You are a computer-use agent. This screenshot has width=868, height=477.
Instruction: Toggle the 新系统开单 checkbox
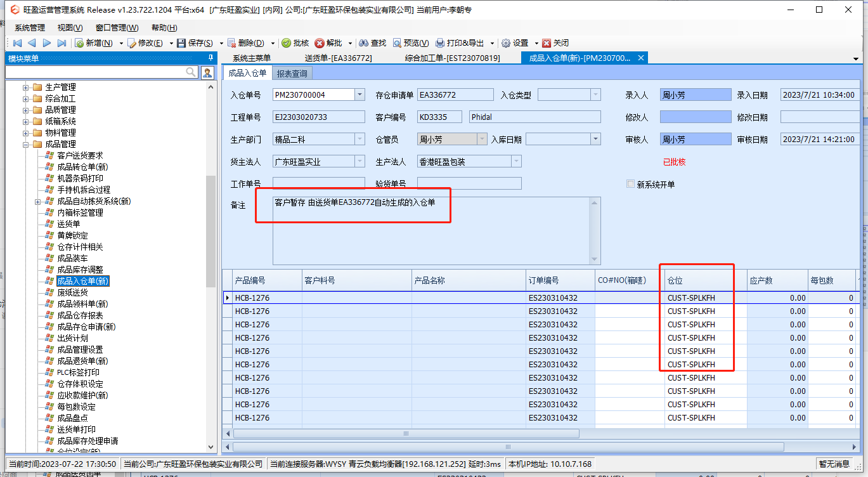(630, 184)
